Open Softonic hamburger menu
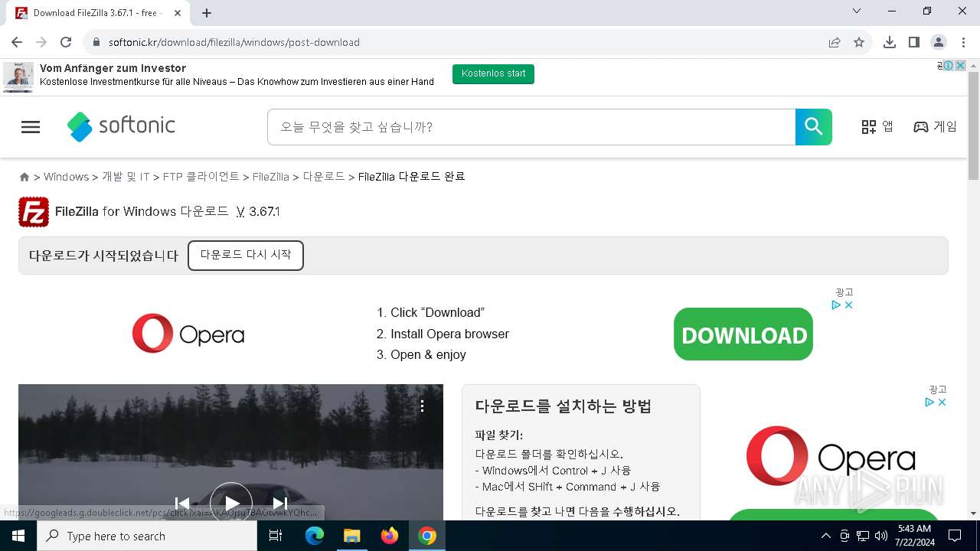980x551 pixels. click(31, 127)
